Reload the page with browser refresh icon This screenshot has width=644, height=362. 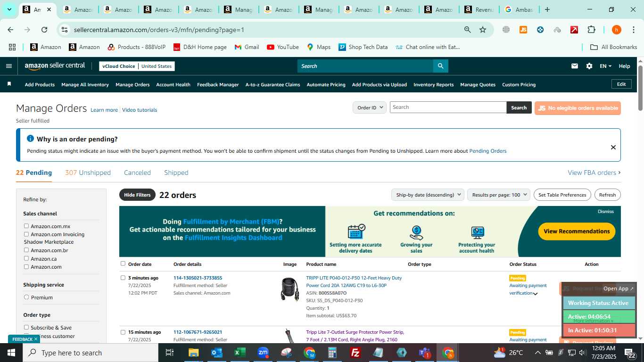pos(44,30)
